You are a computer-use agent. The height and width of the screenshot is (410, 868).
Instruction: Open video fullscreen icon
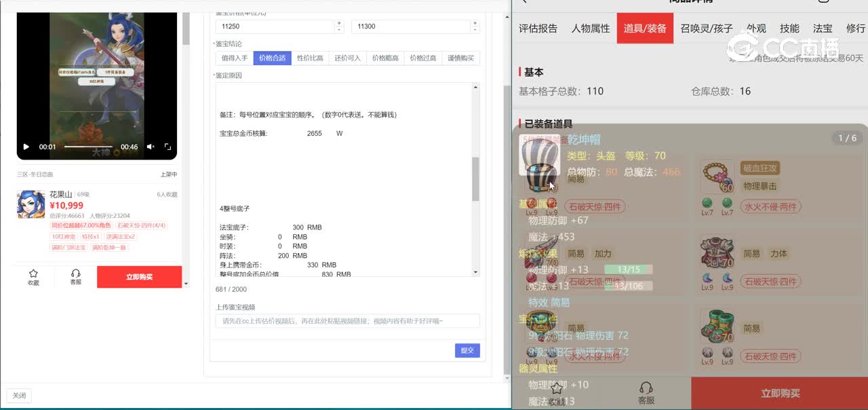coord(167,147)
